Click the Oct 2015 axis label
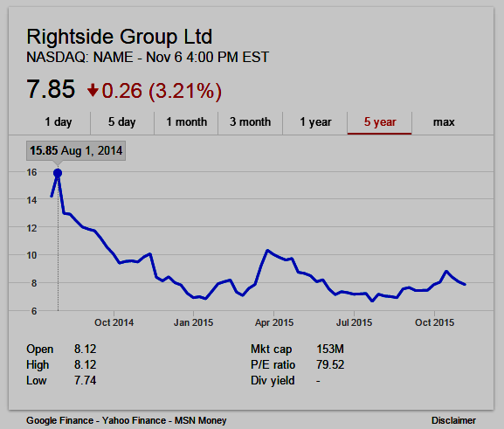Image resolution: width=504 pixels, height=429 pixels. (435, 322)
